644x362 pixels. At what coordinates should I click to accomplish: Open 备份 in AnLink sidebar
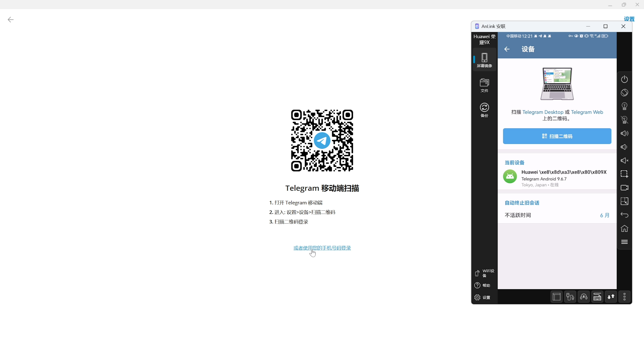click(x=484, y=110)
